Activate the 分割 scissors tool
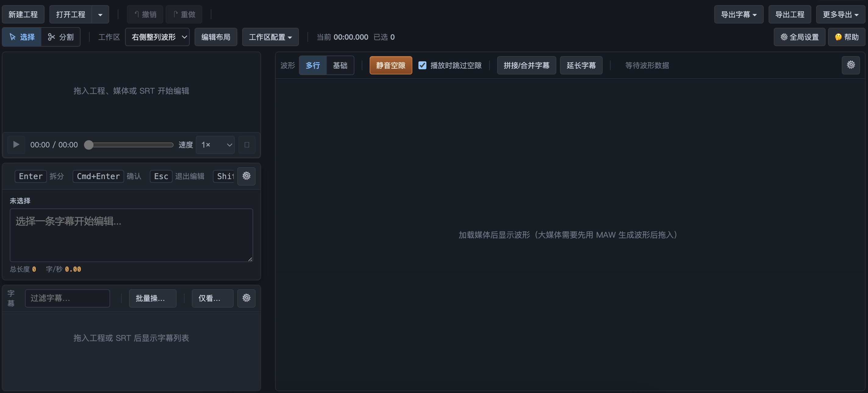 click(x=61, y=37)
